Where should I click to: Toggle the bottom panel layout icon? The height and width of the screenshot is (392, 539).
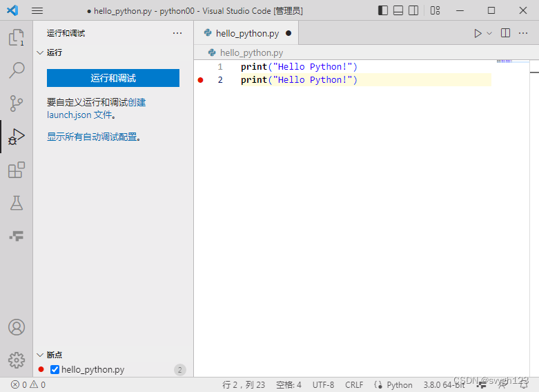398,10
